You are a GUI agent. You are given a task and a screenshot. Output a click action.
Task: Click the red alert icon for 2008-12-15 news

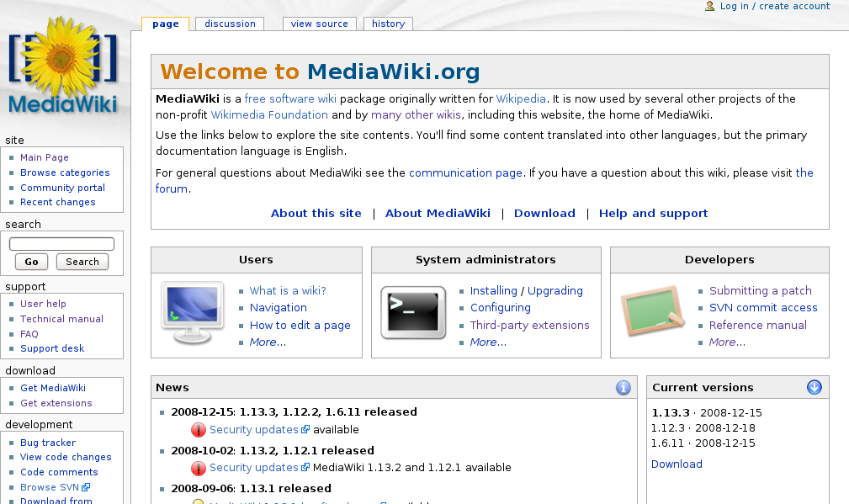pyautogui.click(x=199, y=430)
